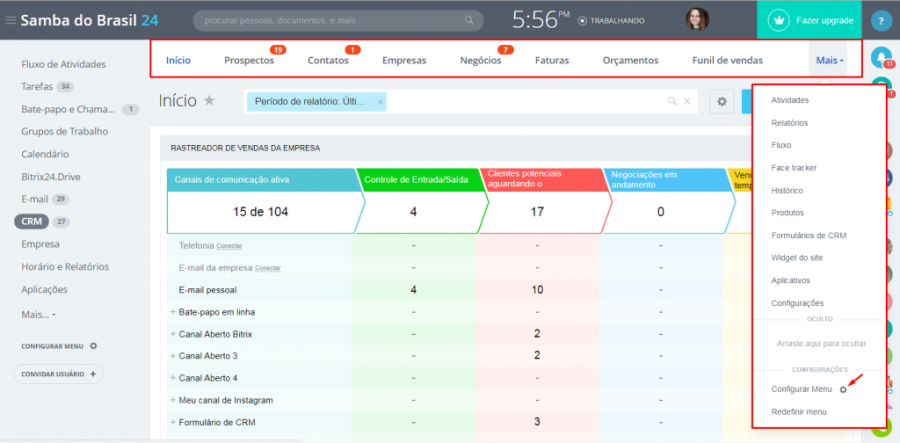Open the hamburger menu beside Samba do Brasil

[10, 21]
